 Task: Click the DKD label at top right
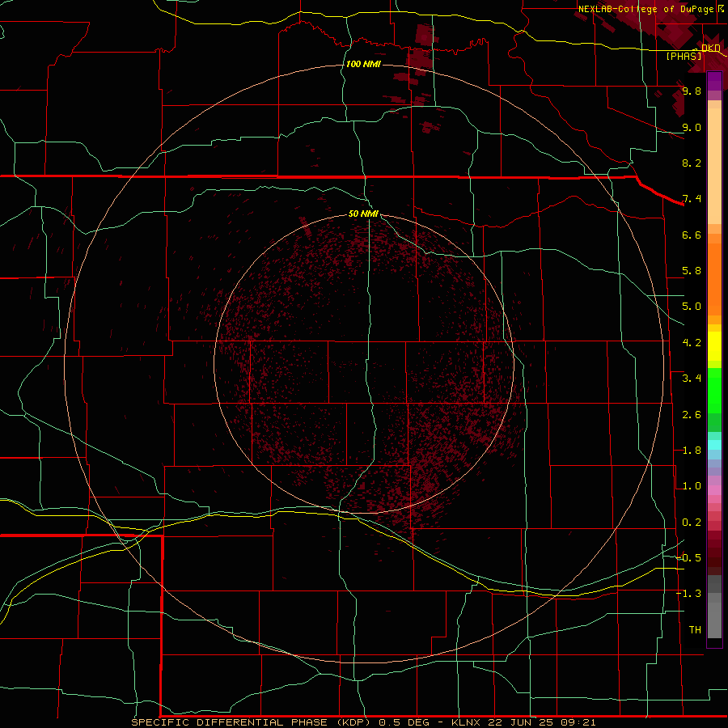pos(711,48)
